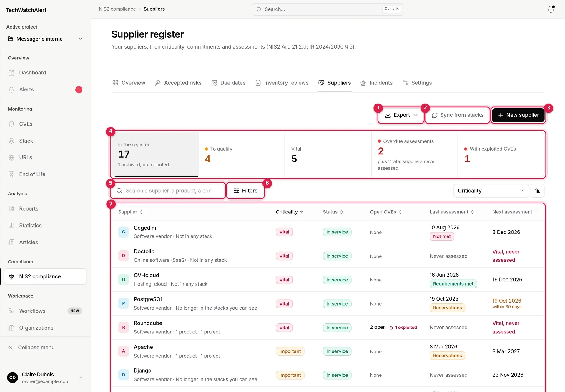
Task: Open the Filters button
Action: point(245,191)
